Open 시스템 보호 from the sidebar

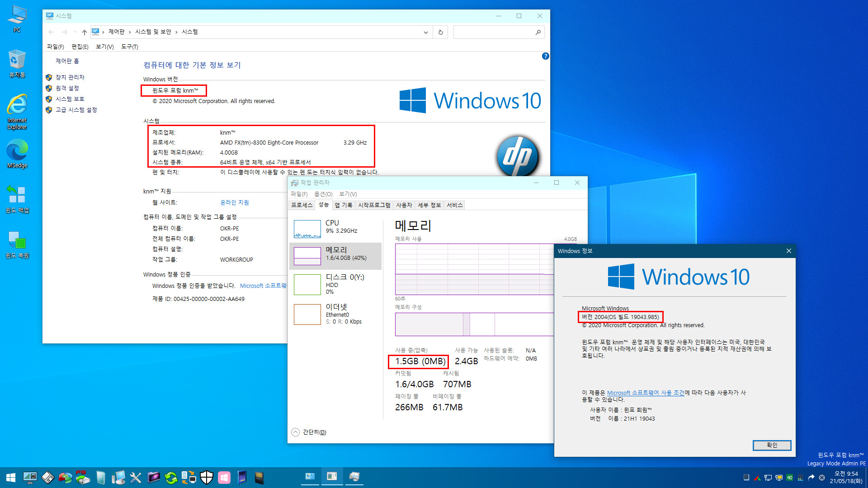click(70, 99)
